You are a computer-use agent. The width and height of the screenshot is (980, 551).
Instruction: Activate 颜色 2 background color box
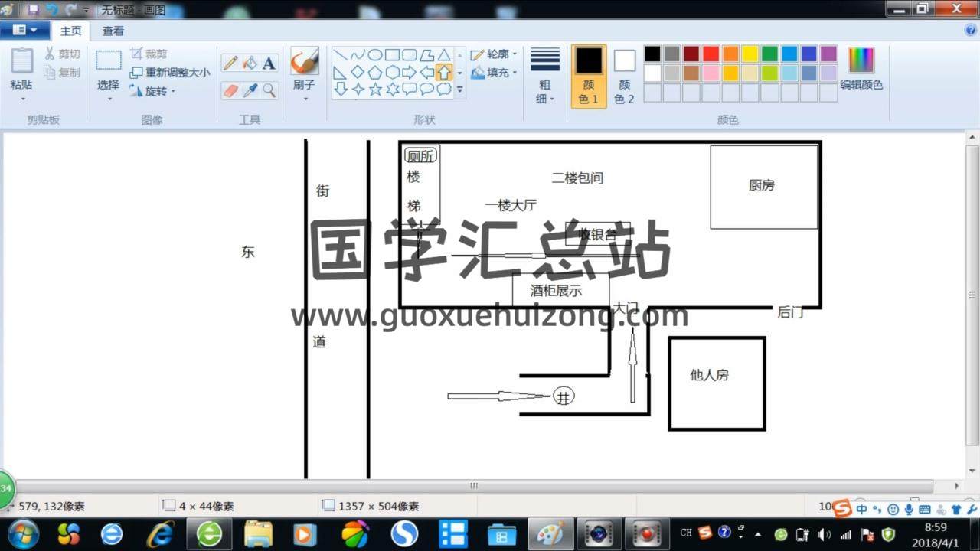tap(625, 76)
